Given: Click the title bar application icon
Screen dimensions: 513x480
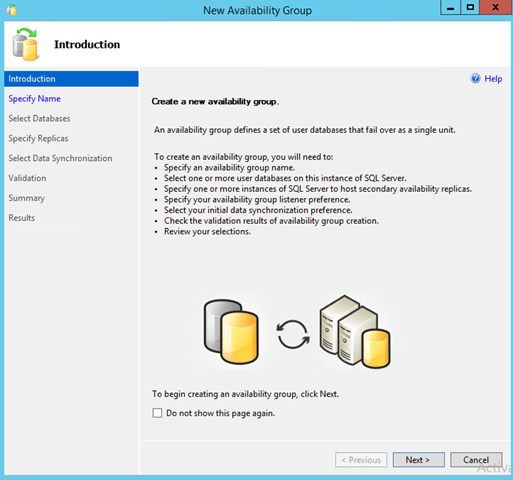Looking at the screenshot, I should 12,10.
